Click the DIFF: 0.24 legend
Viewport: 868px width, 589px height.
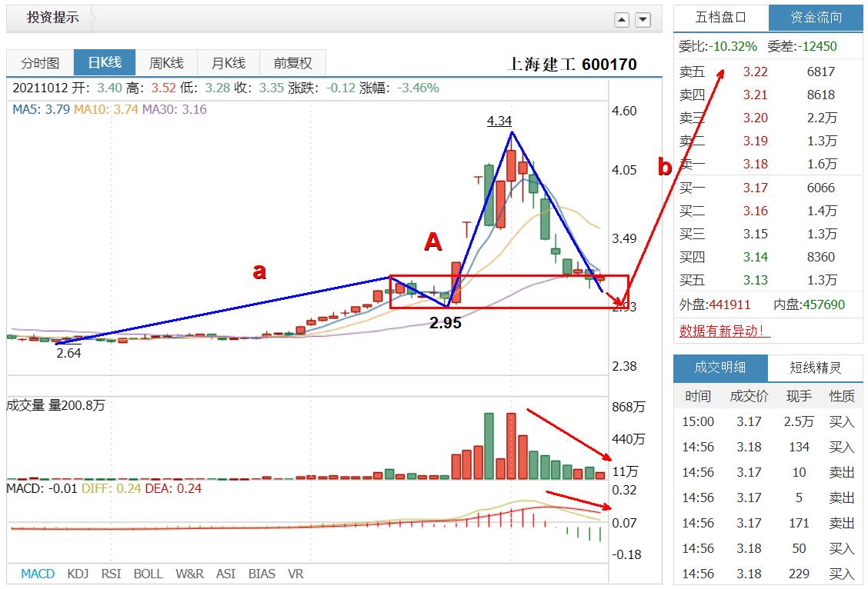112,489
